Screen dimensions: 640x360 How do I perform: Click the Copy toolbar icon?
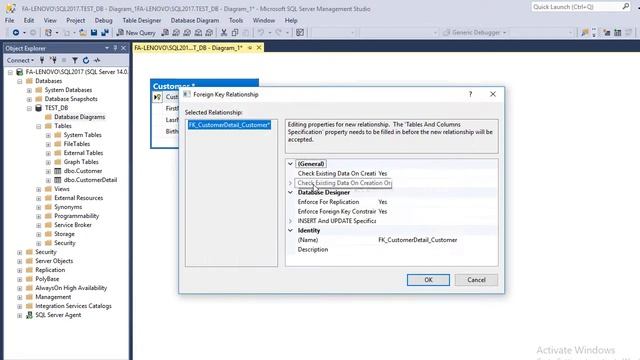(x=235, y=33)
